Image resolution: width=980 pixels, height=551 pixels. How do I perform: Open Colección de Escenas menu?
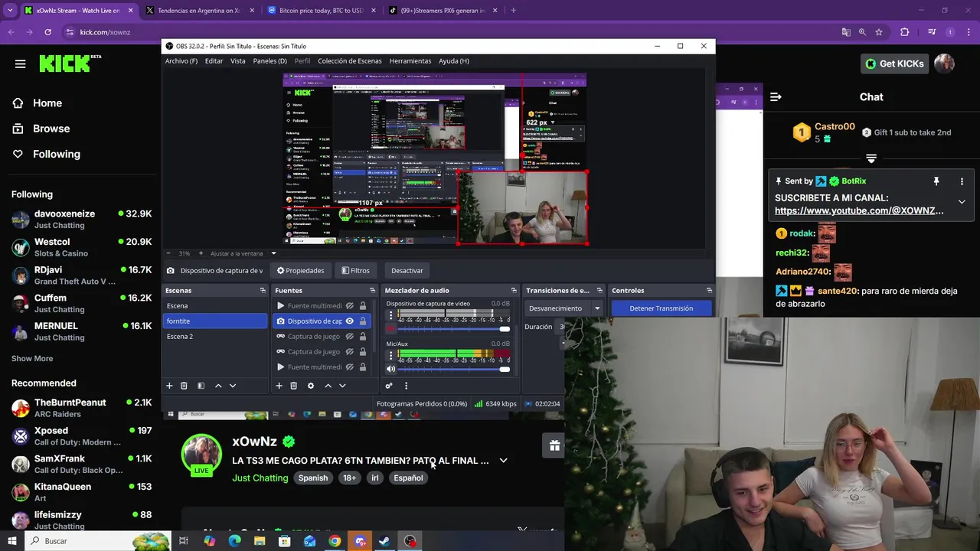[x=349, y=60]
